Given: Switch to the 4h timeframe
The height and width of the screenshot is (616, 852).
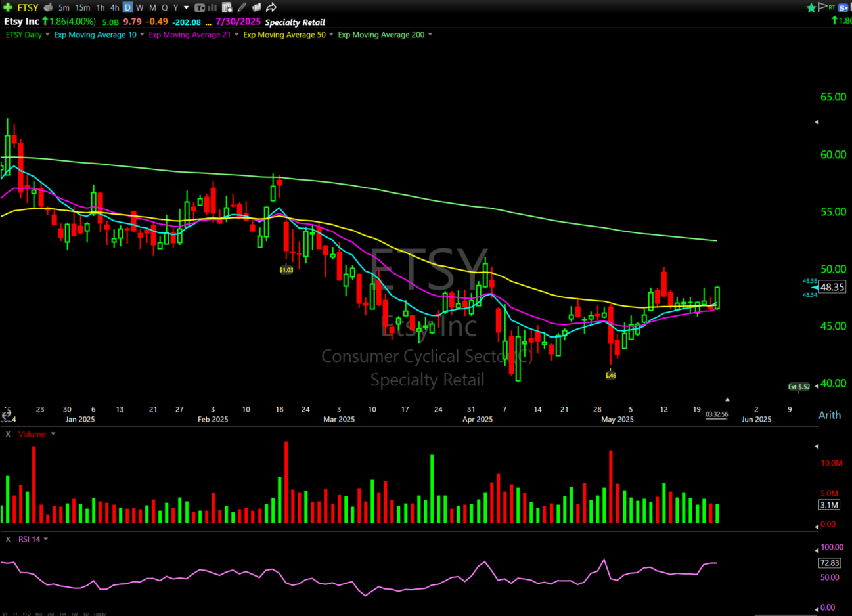Looking at the screenshot, I should (114, 7).
